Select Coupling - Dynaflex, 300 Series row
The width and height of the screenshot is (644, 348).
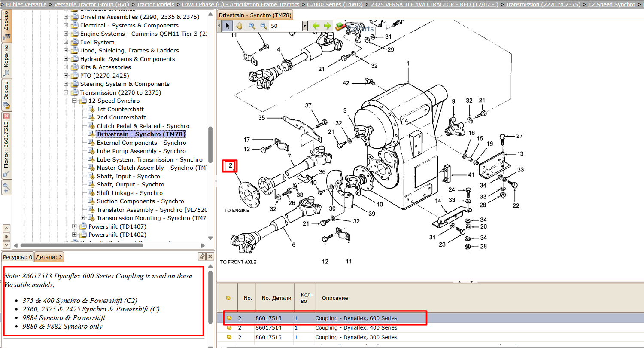click(430, 337)
